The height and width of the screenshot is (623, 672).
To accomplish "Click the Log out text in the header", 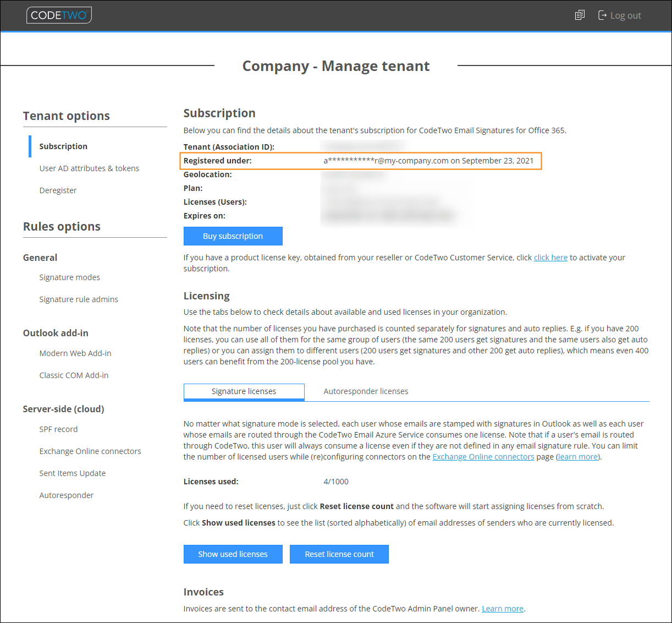I will 626,15.
